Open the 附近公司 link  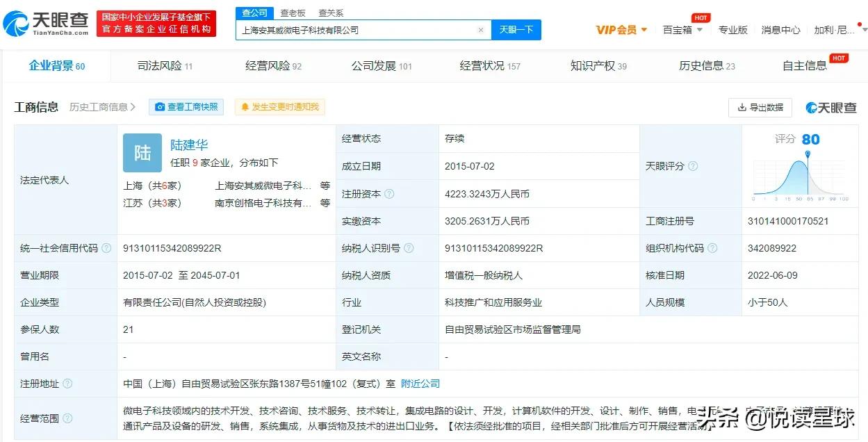pos(420,383)
